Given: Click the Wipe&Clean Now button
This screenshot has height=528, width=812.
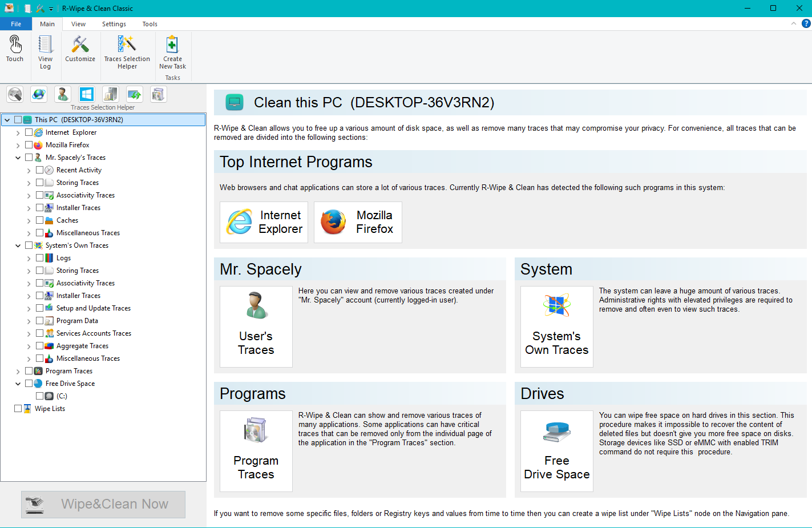Looking at the screenshot, I should point(103,505).
